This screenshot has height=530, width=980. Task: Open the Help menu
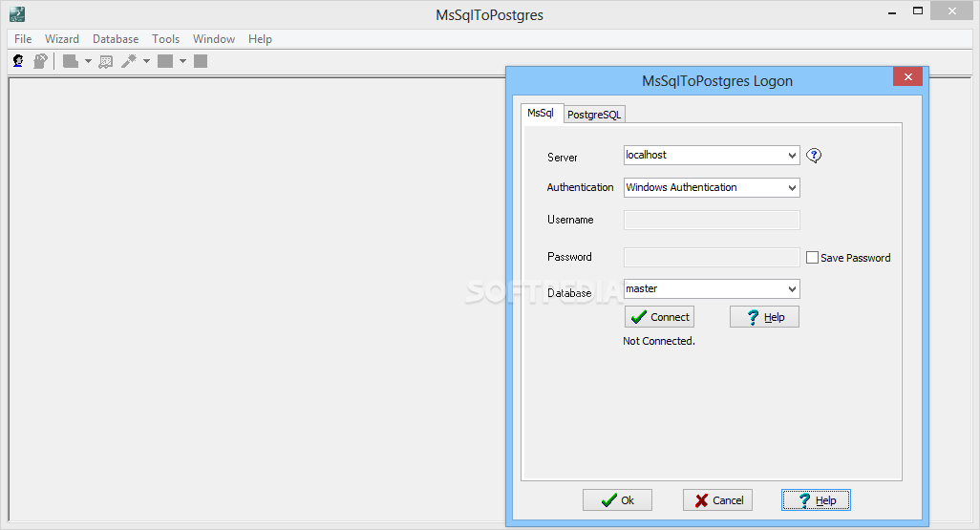click(260, 39)
